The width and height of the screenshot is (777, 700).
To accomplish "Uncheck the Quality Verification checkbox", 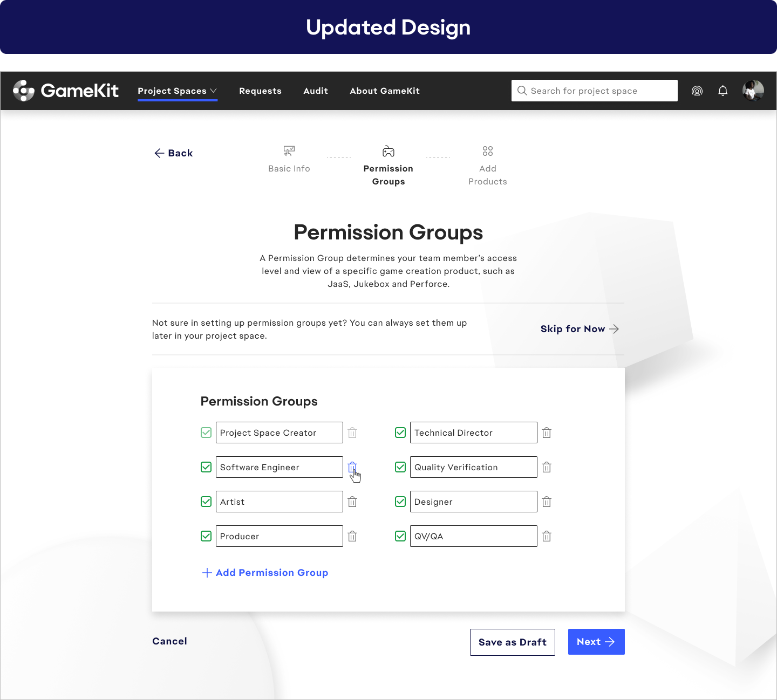I will click(x=400, y=467).
